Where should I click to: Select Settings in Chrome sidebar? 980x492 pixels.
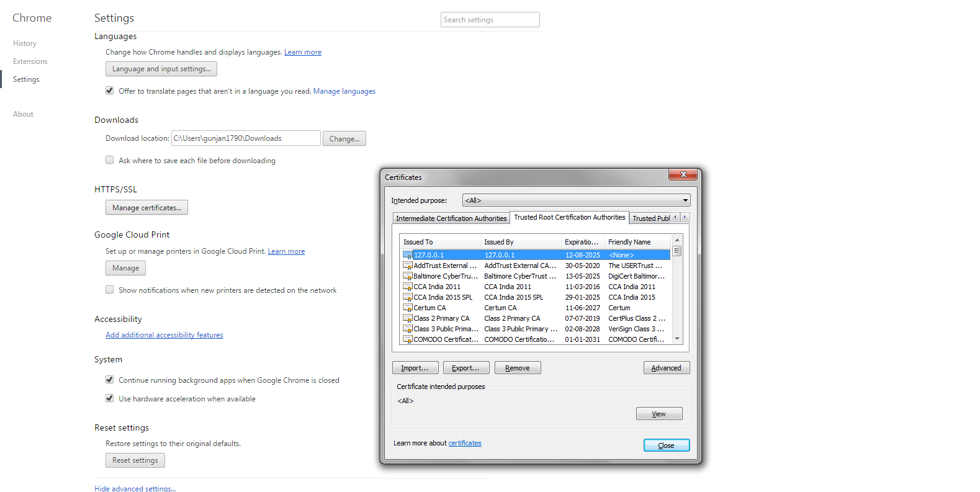coord(26,79)
